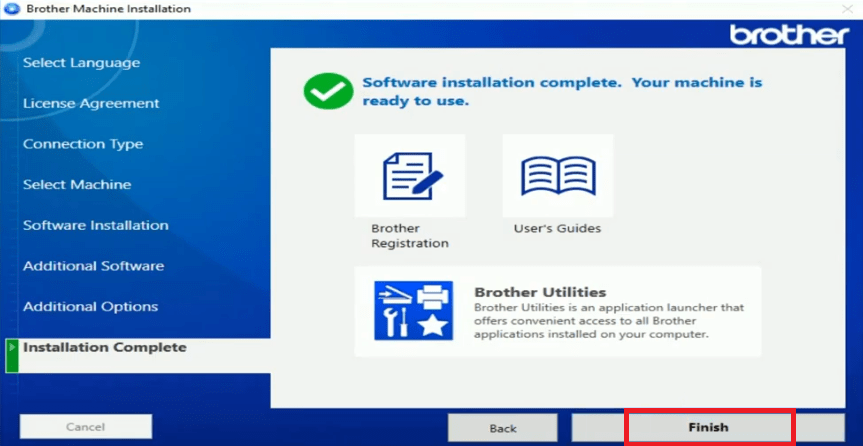Viewport: 863px width, 446px height.
Task: Click the Brother Registration label
Action: click(x=410, y=236)
